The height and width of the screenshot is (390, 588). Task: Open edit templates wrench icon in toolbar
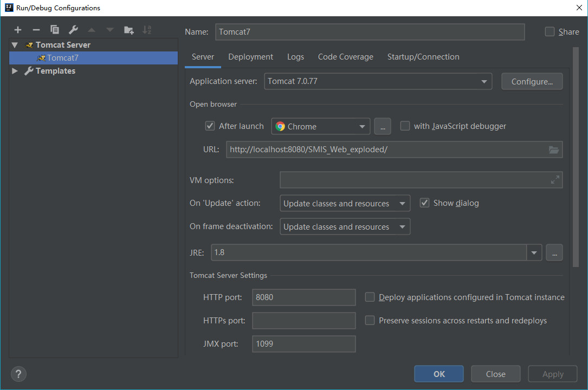pos(73,30)
